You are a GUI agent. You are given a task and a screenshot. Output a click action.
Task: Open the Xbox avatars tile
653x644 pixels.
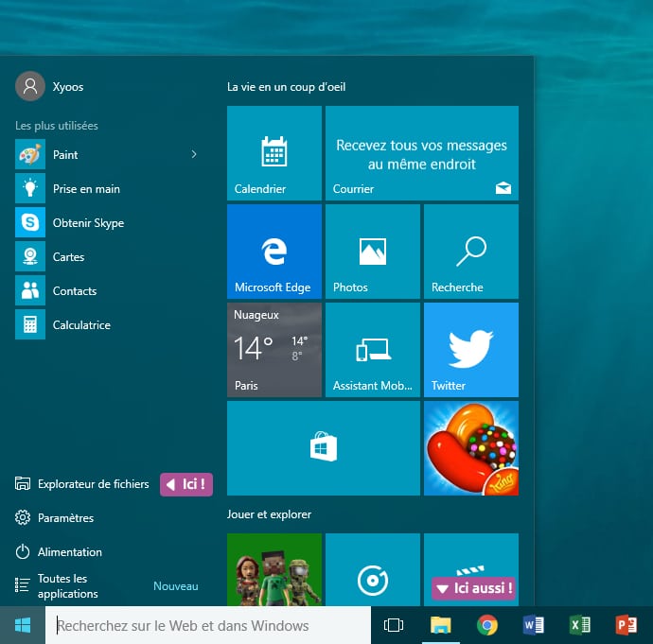pyautogui.click(x=274, y=569)
